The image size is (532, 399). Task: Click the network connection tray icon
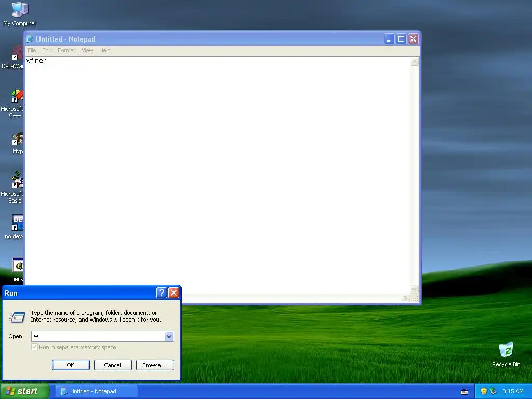(x=494, y=391)
